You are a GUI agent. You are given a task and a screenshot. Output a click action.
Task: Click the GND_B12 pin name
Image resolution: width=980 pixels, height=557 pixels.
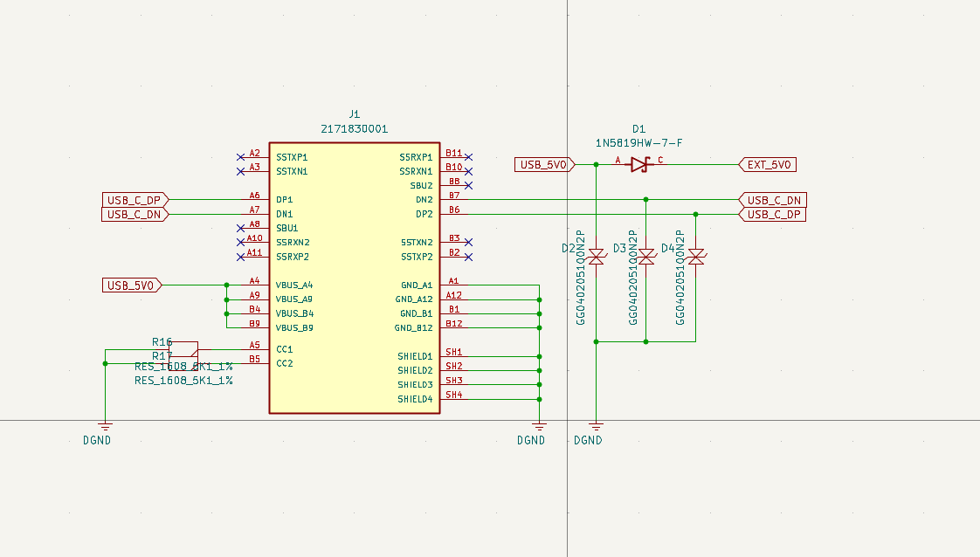pos(414,328)
